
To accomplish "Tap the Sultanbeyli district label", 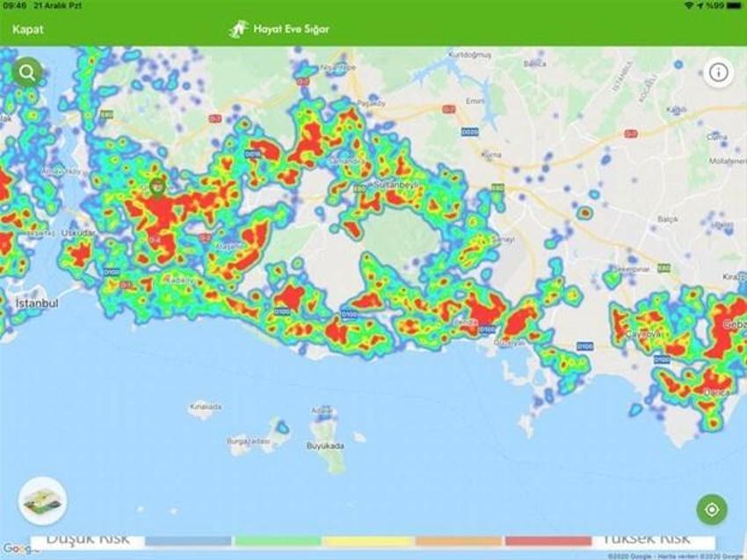I will tap(396, 185).
